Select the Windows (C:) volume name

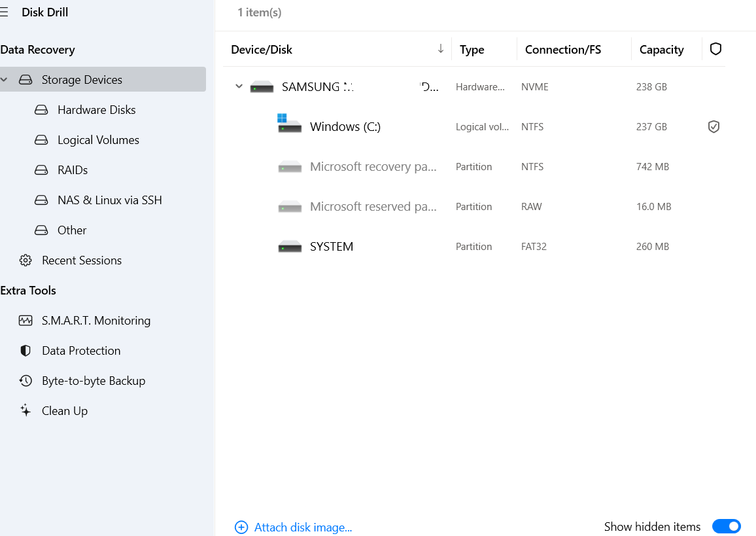coord(345,127)
